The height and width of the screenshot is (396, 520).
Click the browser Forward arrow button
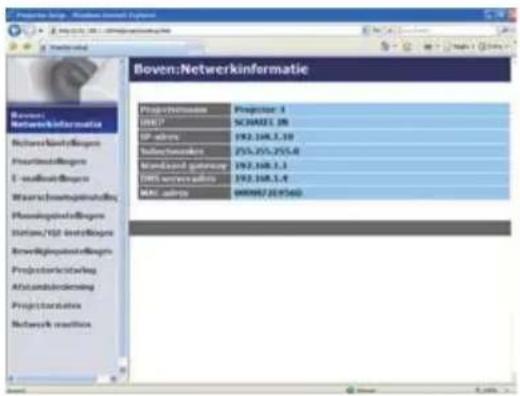click(x=29, y=31)
